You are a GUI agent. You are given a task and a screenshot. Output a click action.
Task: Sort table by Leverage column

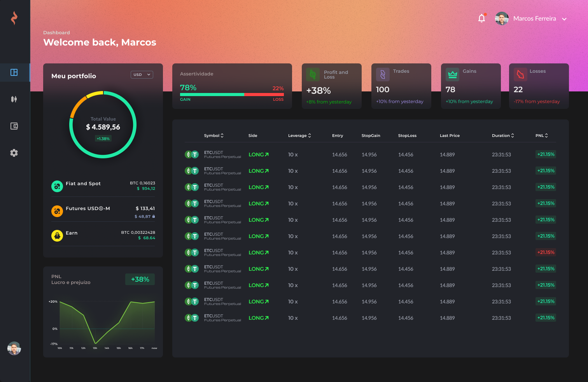(x=300, y=136)
